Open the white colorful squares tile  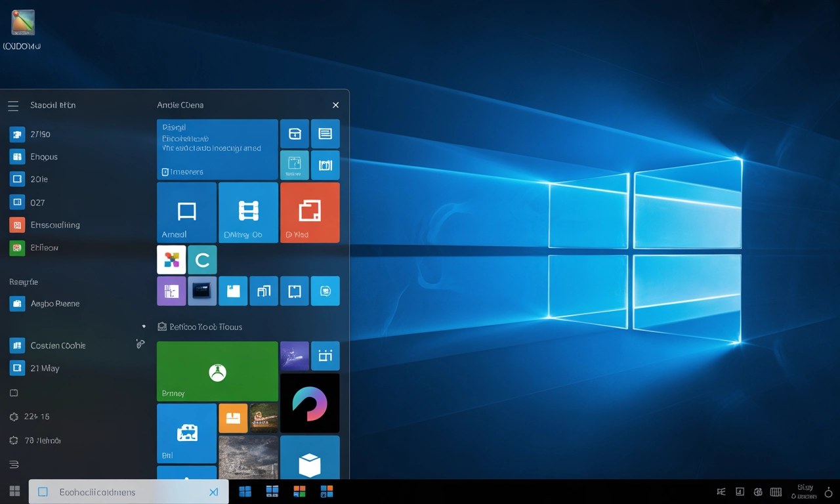tap(171, 260)
